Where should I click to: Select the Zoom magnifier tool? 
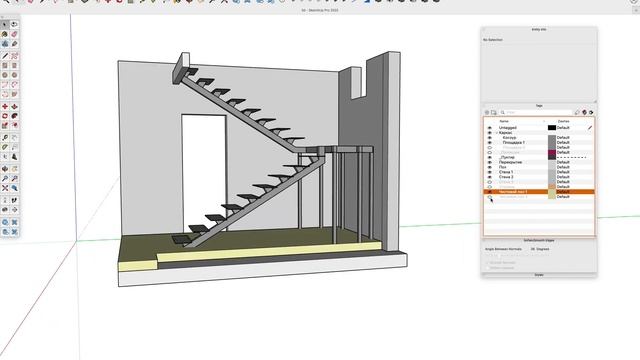(5, 178)
